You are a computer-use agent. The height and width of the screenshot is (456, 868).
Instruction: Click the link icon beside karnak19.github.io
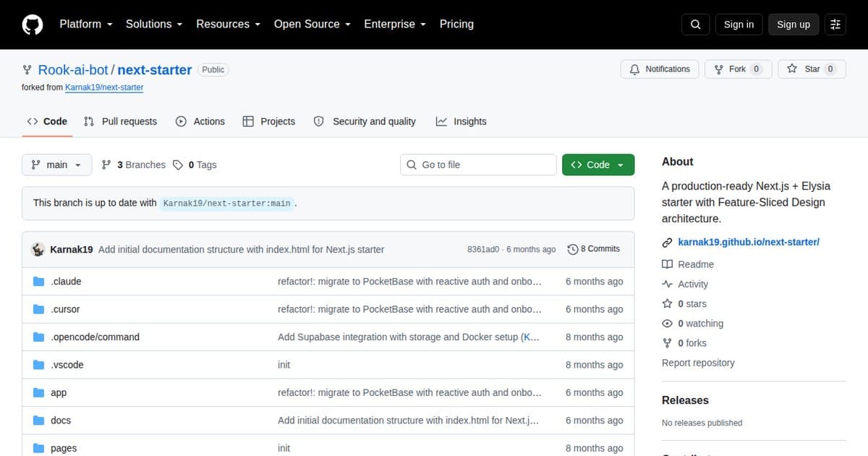pos(667,242)
